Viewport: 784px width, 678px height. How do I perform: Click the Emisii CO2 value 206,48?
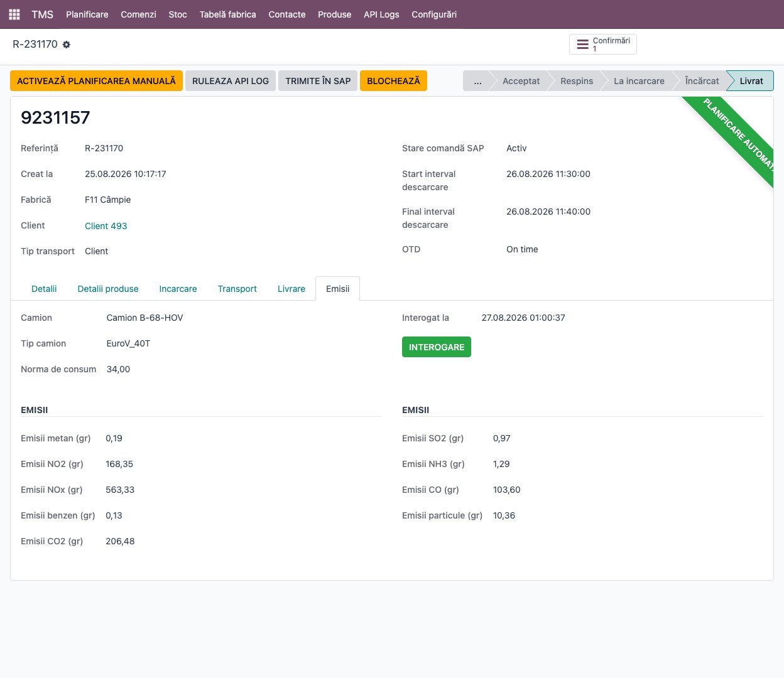120,541
